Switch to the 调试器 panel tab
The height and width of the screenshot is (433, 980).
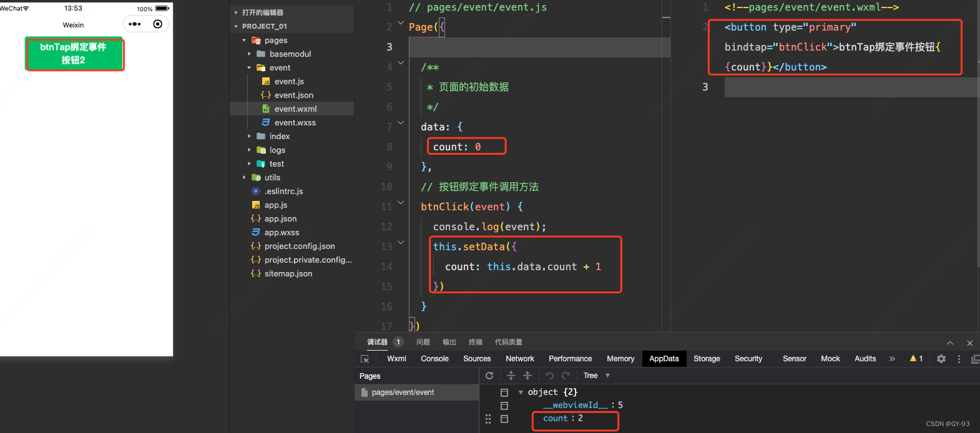[377, 343]
